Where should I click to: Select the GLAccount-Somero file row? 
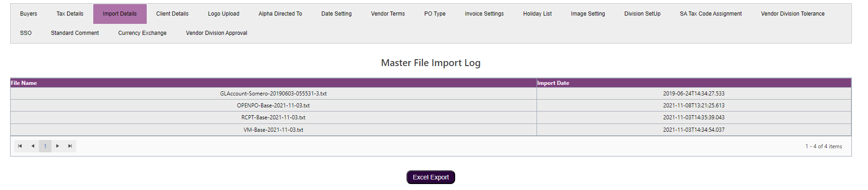273,94
